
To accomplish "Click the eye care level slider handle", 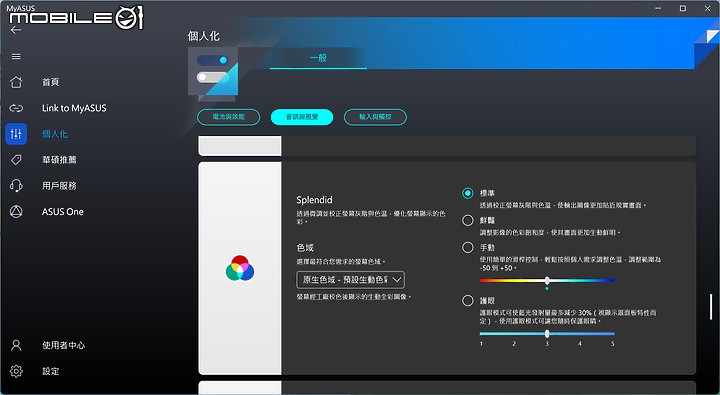I will click(x=547, y=334).
